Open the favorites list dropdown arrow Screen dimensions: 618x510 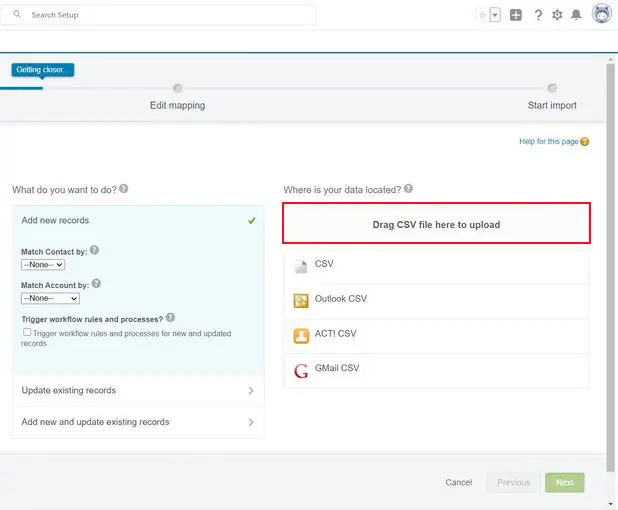click(x=494, y=15)
